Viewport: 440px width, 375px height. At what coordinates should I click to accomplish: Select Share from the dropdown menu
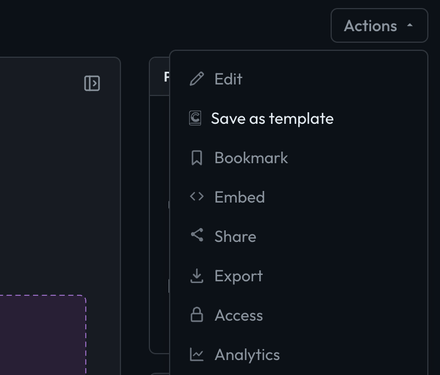tap(299, 236)
